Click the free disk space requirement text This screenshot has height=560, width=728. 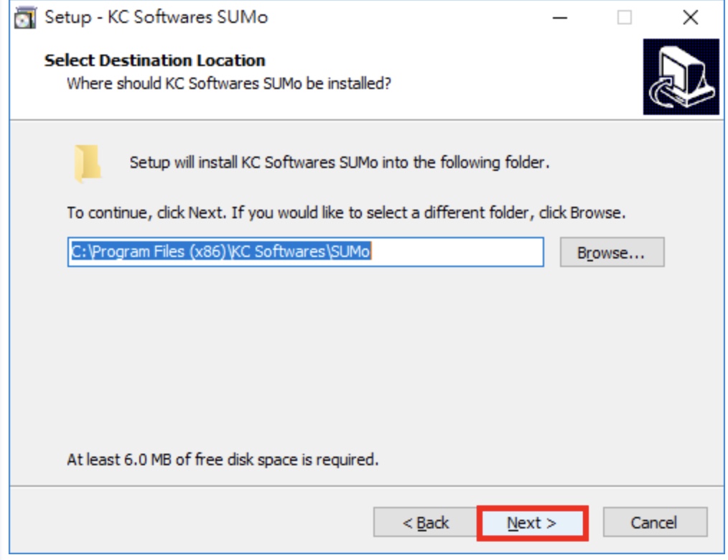click(223, 459)
